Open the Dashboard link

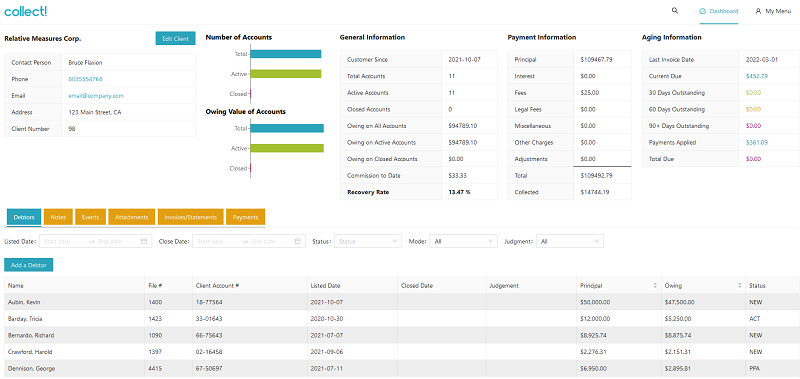point(719,11)
